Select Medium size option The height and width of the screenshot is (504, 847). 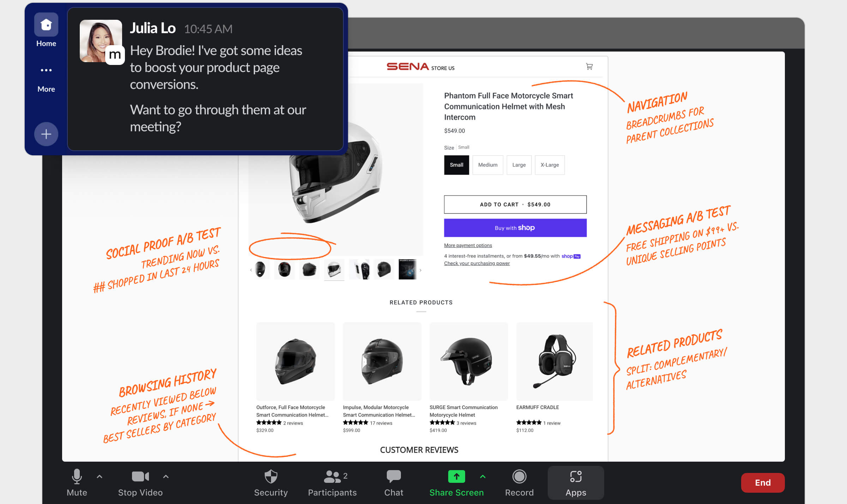[x=488, y=165]
